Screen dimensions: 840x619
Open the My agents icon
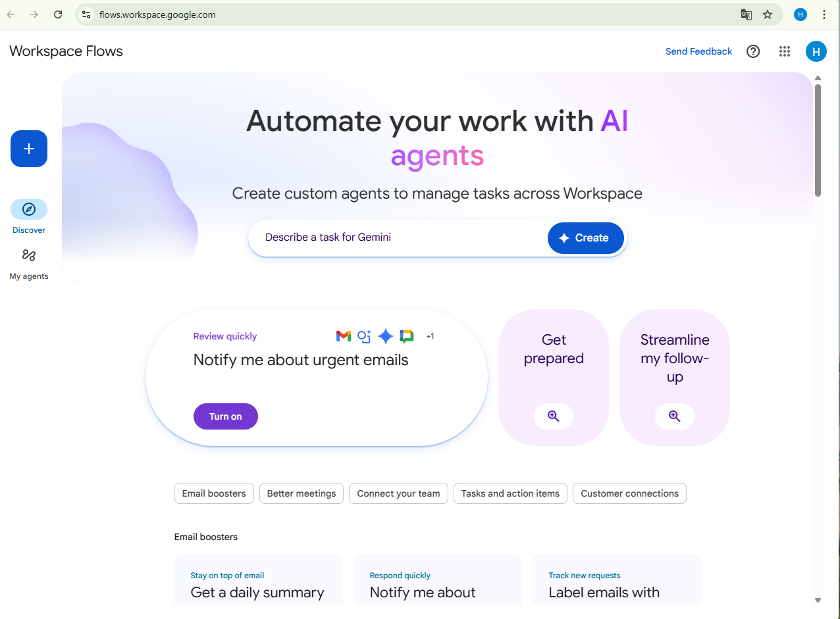(x=29, y=255)
